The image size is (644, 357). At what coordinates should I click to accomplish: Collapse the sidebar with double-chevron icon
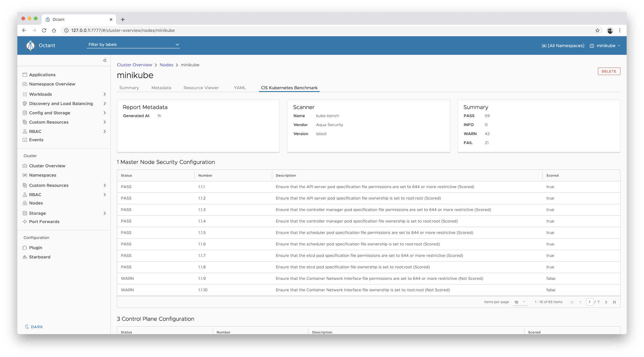pos(105,60)
